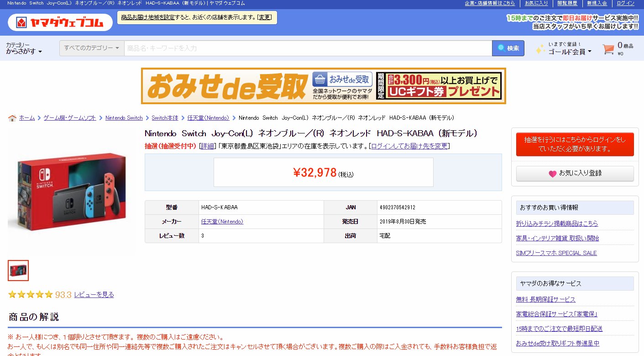The image size is (644, 356).
Task: Click お気に入り登録 button
Action: coord(575,174)
